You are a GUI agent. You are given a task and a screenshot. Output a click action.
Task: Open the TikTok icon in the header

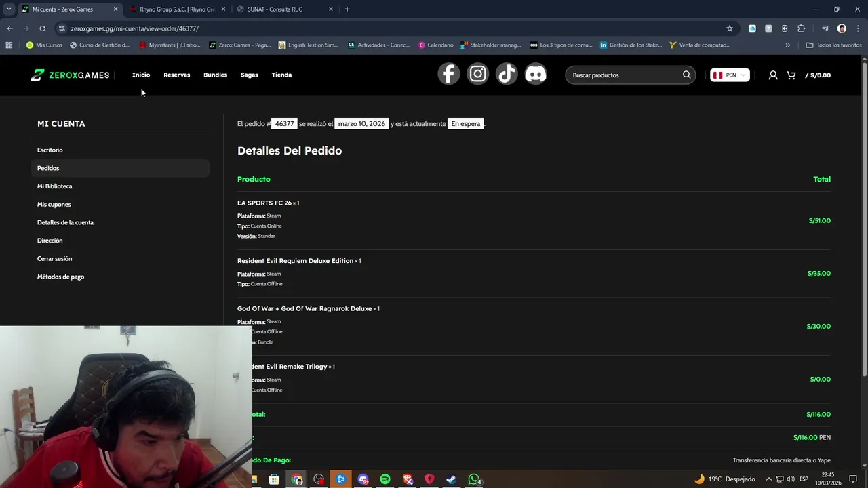pyautogui.click(x=507, y=74)
